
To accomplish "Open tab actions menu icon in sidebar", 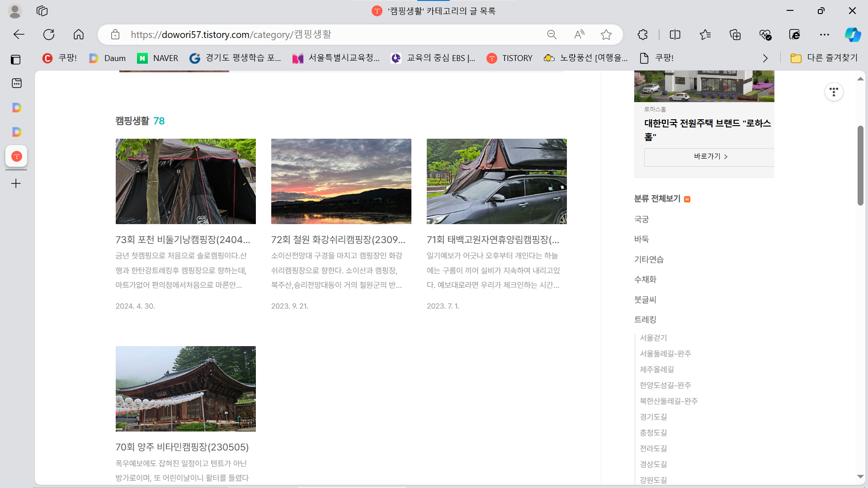I will pyautogui.click(x=16, y=59).
